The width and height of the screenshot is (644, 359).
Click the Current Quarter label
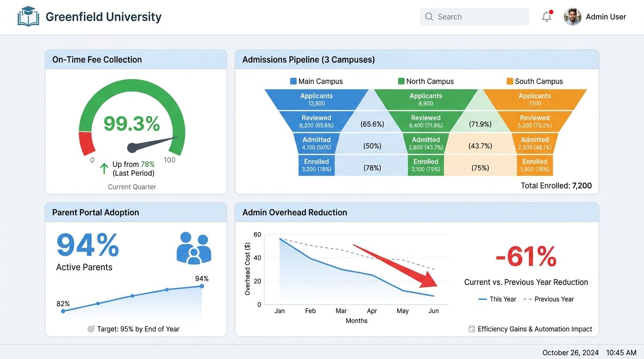coord(132,187)
